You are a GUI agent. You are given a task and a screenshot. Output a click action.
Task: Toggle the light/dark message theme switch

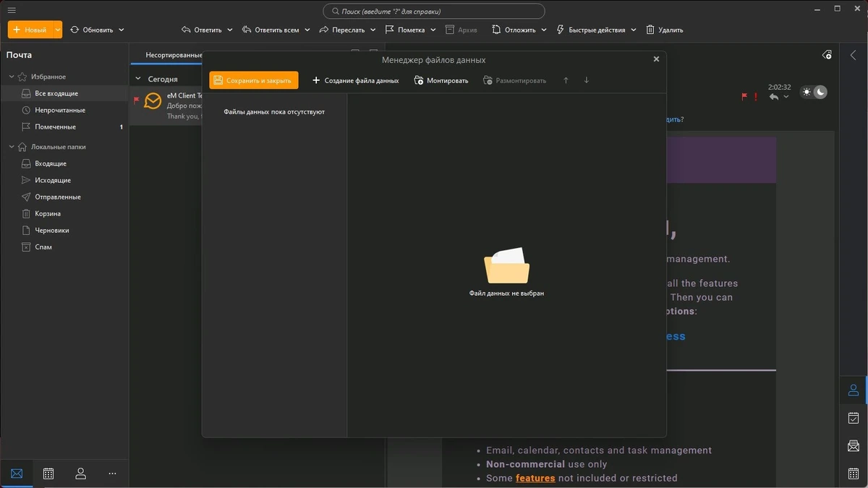814,93
